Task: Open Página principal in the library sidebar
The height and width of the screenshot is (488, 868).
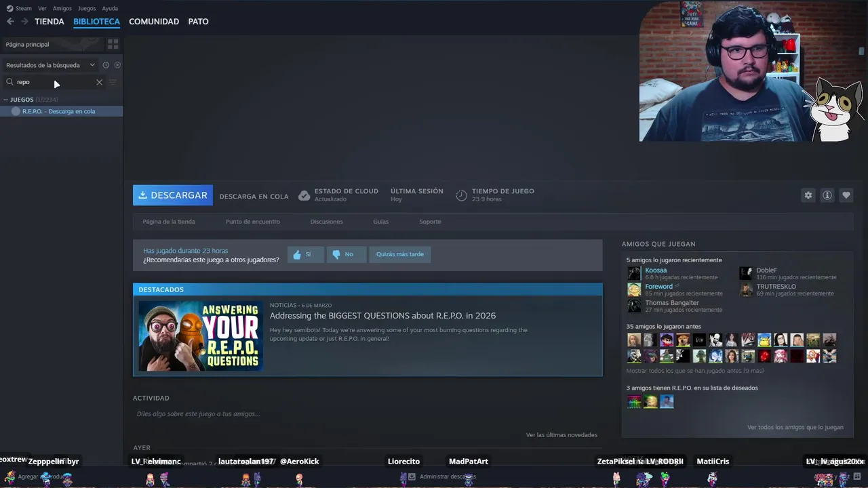Action: [52, 44]
